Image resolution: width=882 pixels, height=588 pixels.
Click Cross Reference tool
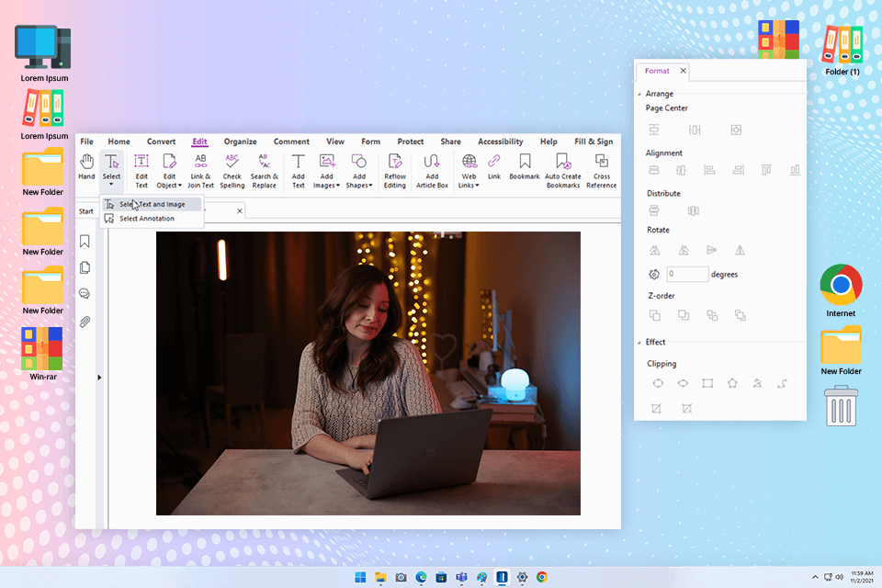pos(601,171)
